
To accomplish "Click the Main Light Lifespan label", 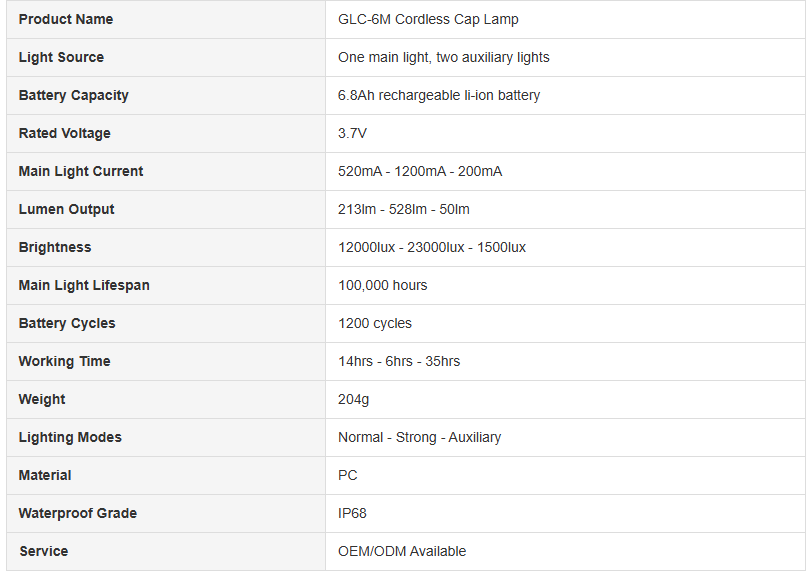I will click(x=84, y=285).
